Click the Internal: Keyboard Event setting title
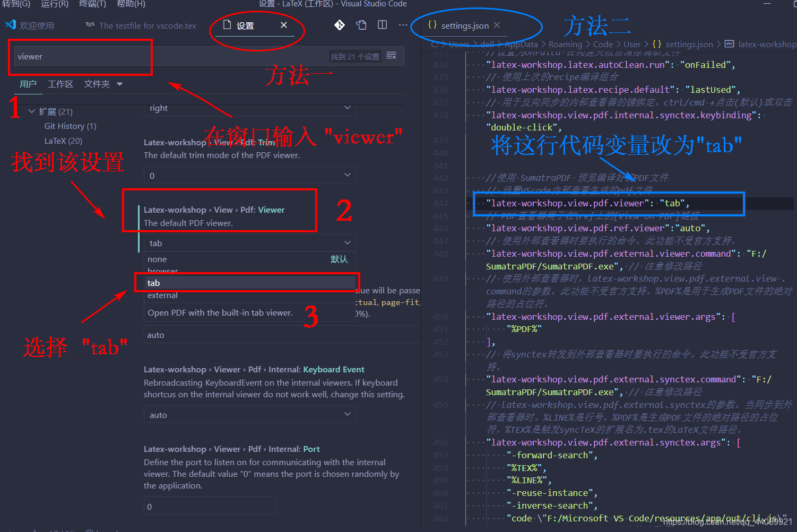The width and height of the screenshot is (797, 532). click(x=254, y=369)
